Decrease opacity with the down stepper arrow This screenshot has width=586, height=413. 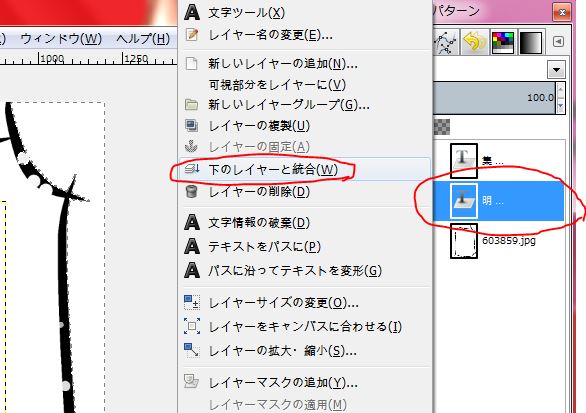[x=560, y=106]
